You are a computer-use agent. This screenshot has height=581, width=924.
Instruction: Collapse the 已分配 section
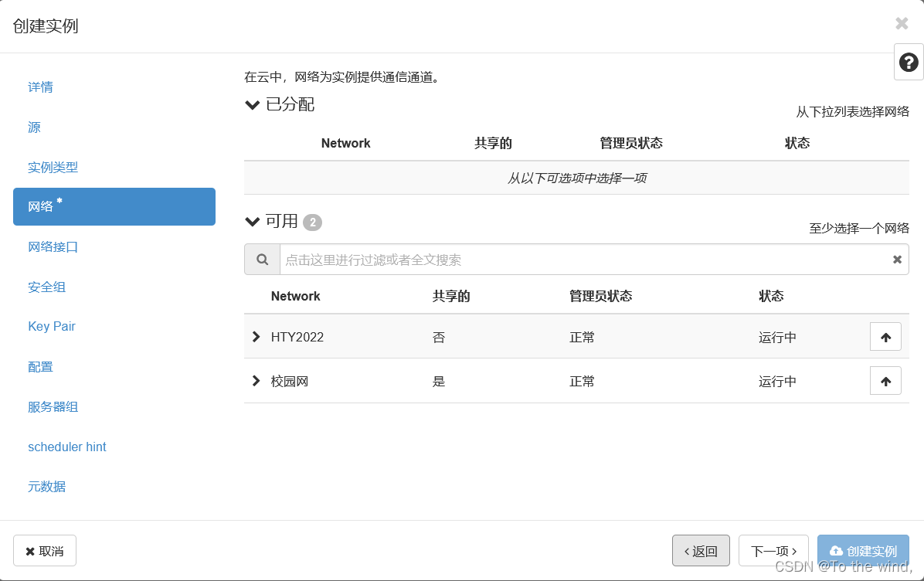[252, 105]
